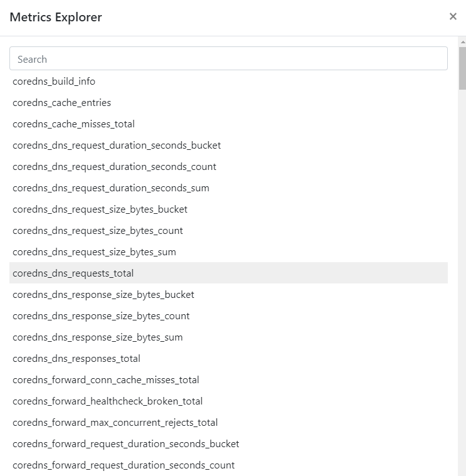Image resolution: width=466 pixels, height=476 pixels.
Task: Select coredns_forward_request_duration_seconds_count
Action: pyautogui.click(x=228, y=465)
